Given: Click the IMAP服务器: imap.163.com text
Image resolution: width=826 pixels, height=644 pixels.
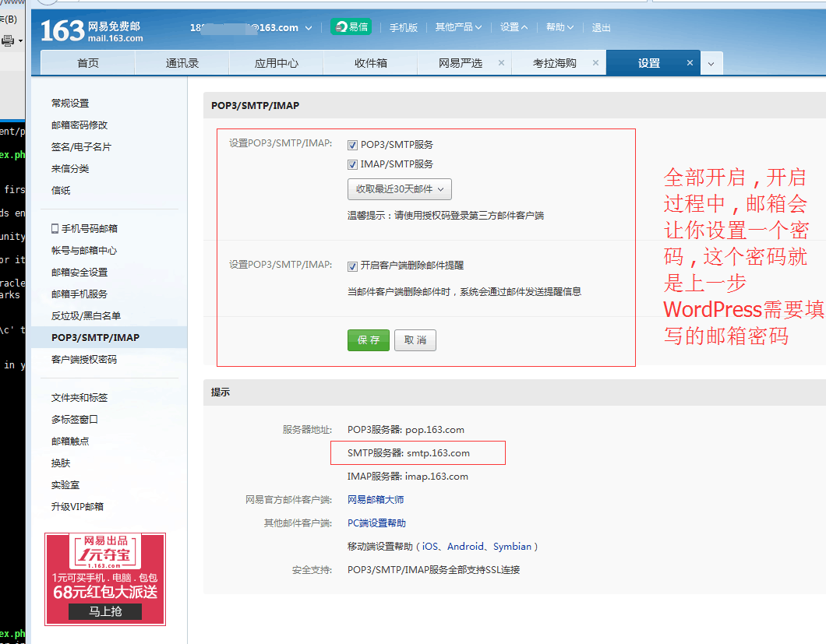Looking at the screenshot, I should click(408, 477).
